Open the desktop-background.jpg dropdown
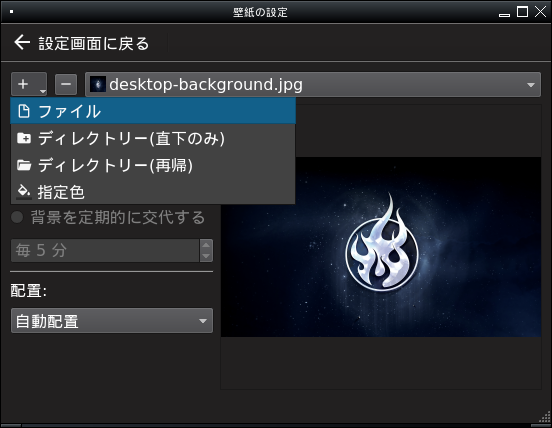The image size is (552, 428). point(313,84)
